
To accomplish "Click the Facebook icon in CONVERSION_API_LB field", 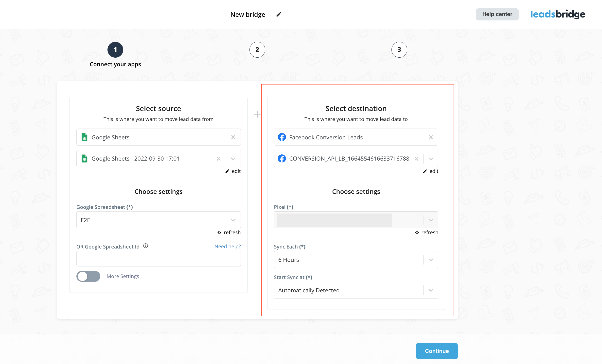I will [282, 159].
